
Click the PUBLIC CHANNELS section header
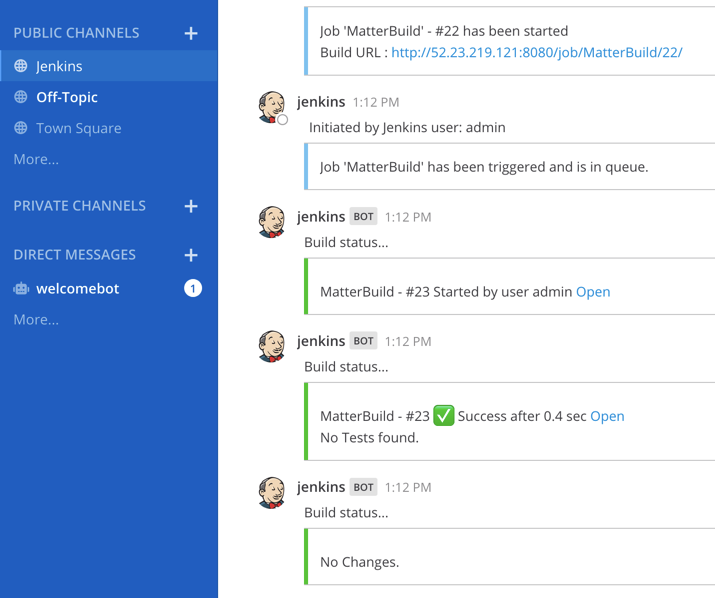76,33
